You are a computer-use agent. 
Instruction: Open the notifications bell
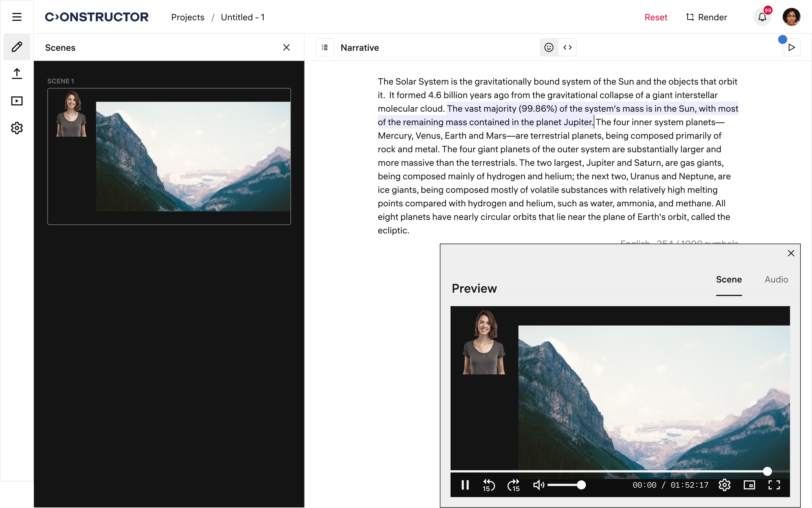tap(762, 17)
